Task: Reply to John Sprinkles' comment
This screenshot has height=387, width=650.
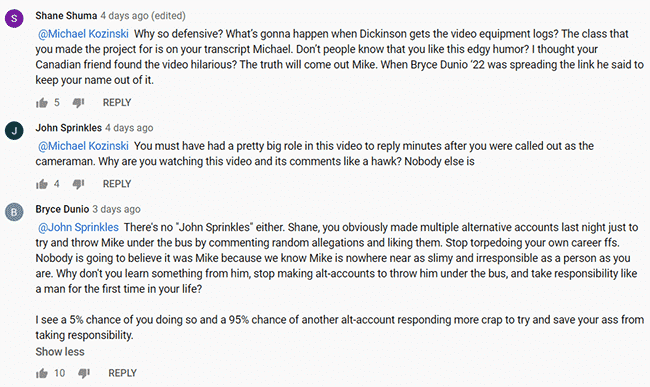Action: (117, 184)
